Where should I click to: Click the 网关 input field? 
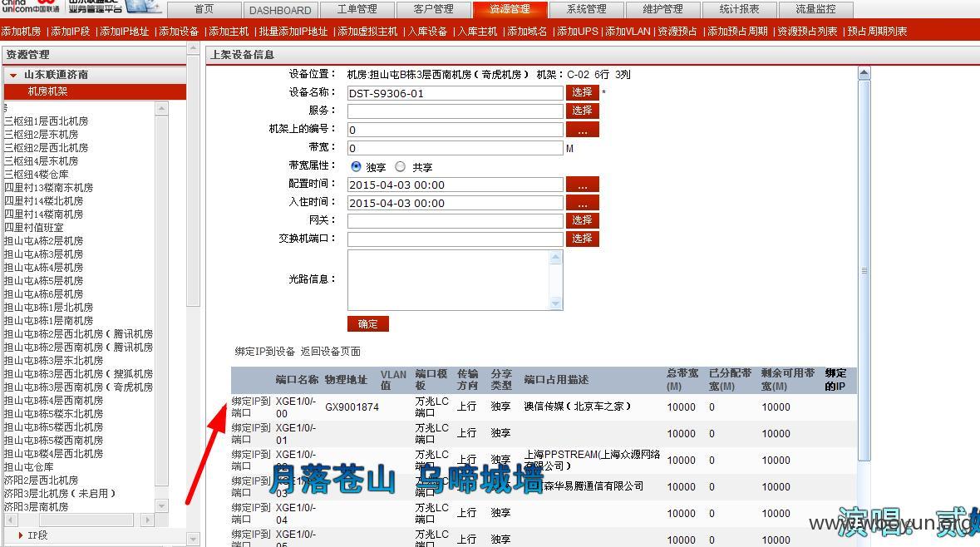tap(455, 220)
